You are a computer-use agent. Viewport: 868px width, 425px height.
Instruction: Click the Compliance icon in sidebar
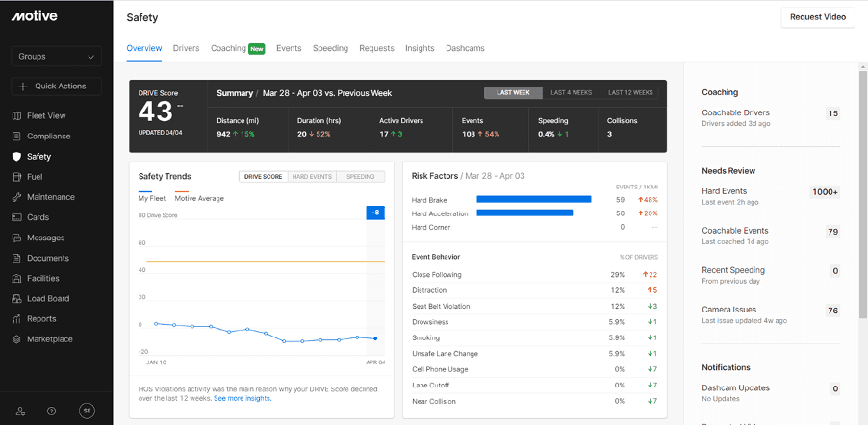point(16,137)
